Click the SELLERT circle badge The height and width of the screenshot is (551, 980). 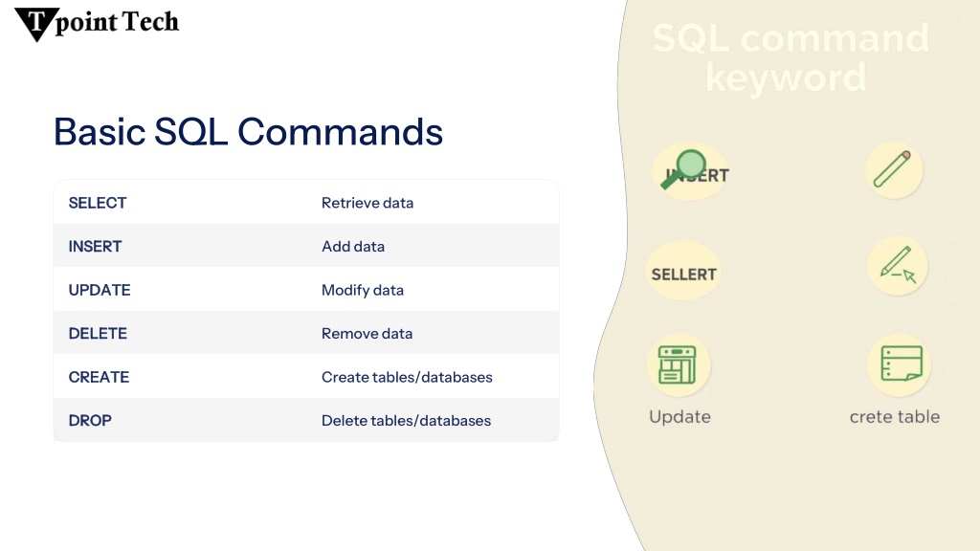[x=683, y=273]
